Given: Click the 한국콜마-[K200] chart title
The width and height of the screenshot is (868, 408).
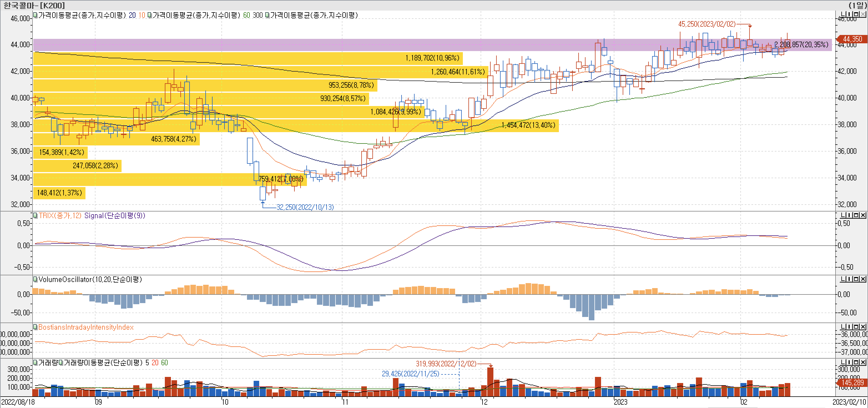Looking at the screenshot, I should tap(34, 5).
